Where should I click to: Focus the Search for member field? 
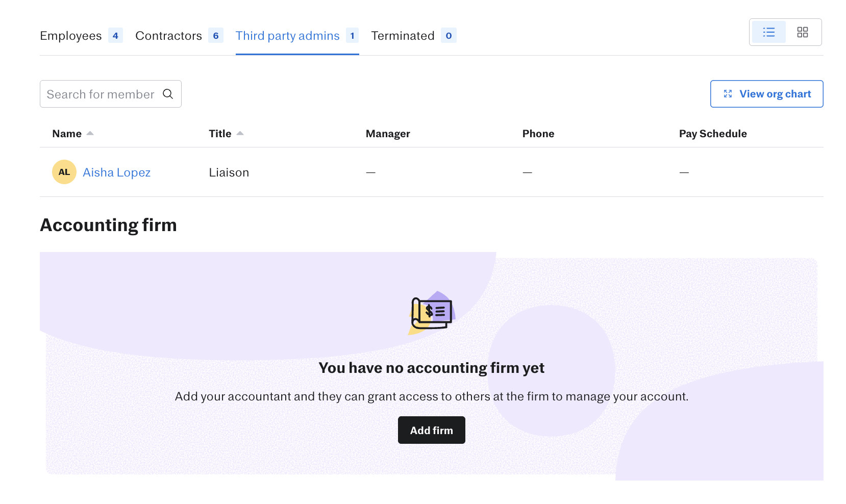[x=101, y=94]
